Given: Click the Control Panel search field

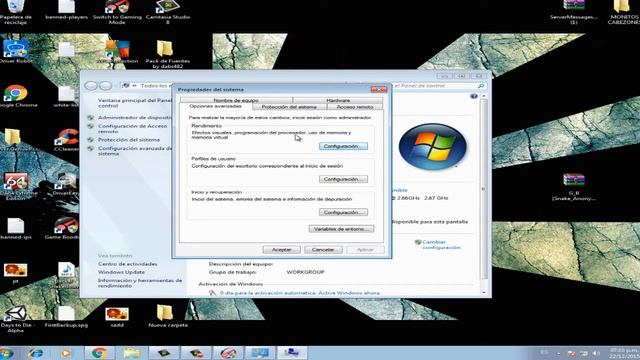Looking at the screenshot, I should (439, 86).
